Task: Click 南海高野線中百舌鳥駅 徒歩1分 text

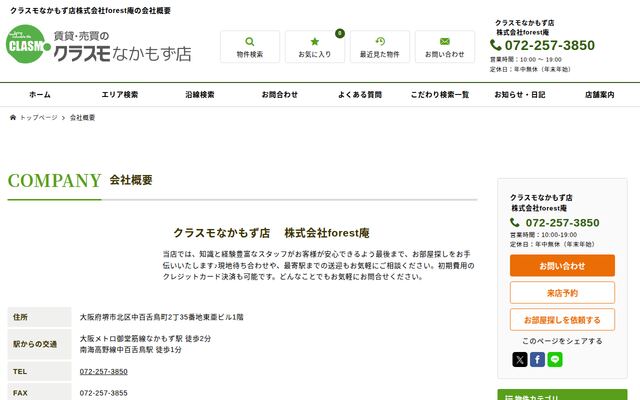Action: pos(131,349)
